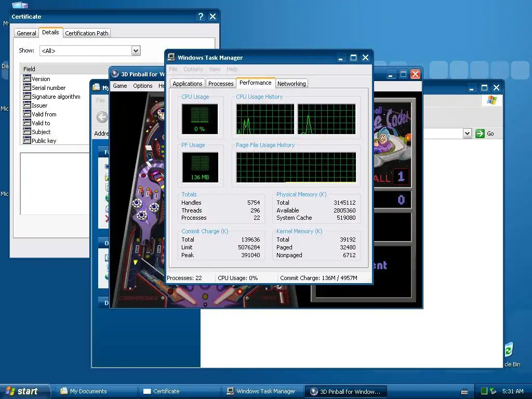Switch to Certificate taskbar button
Image resolution: width=532 pixels, height=399 pixels.
point(180,391)
